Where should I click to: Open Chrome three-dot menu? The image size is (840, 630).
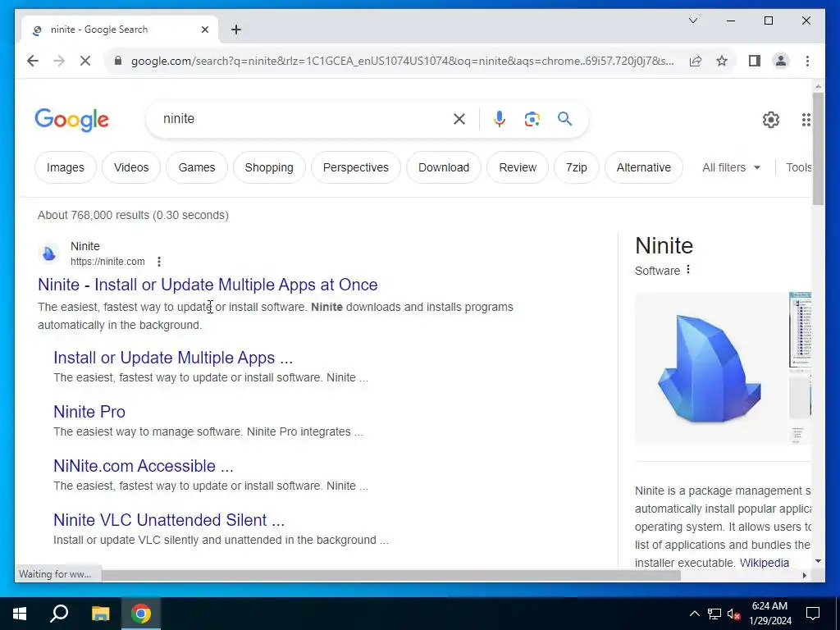pyautogui.click(x=807, y=61)
